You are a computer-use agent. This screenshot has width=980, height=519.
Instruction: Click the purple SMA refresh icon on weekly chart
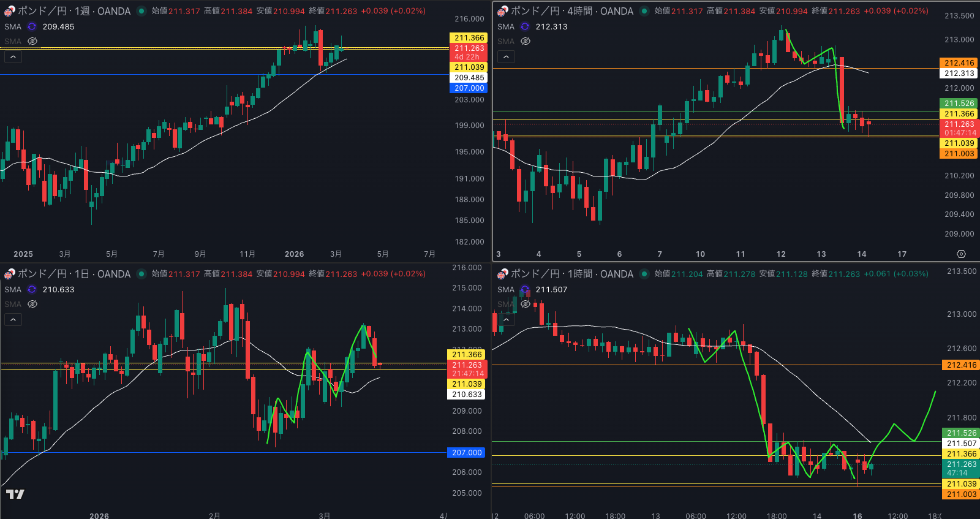tap(32, 26)
